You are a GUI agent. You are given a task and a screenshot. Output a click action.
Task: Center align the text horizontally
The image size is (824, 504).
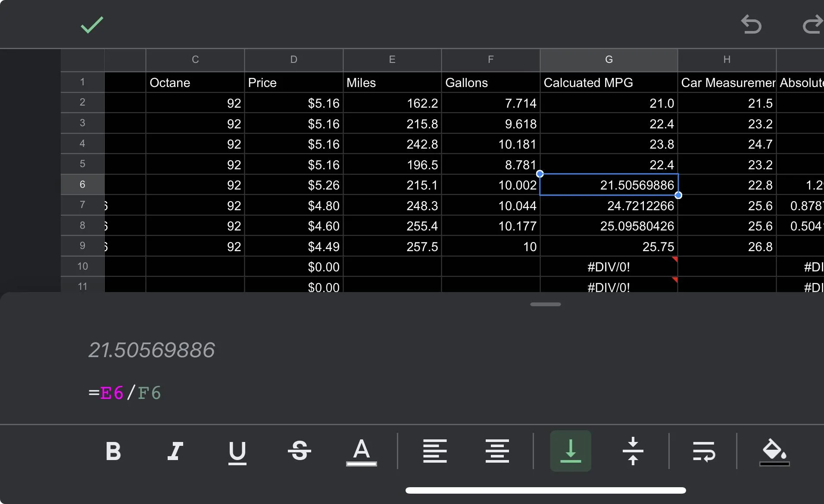497,451
